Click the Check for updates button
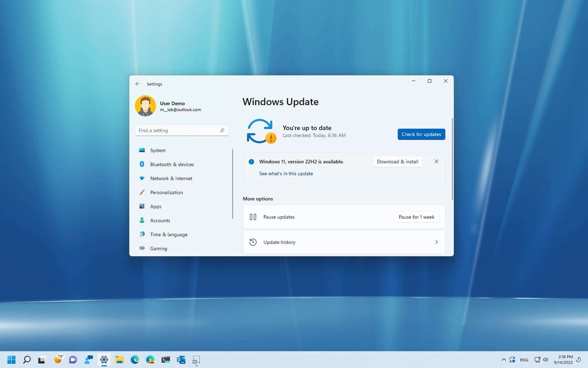This screenshot has width=588, height=368. (x=421, y=134)
